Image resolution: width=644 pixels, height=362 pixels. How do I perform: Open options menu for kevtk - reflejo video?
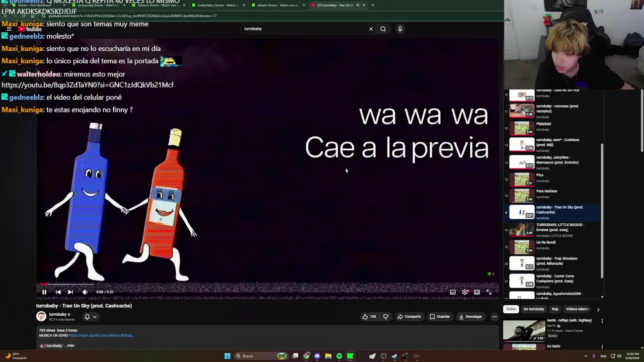[602, 321]
